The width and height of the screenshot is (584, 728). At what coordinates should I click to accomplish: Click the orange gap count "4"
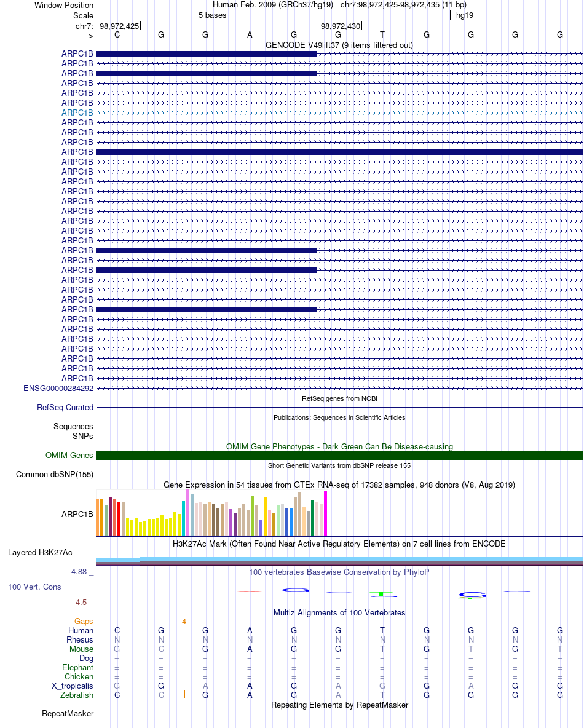pyautogui.click(x=184, y=621)
